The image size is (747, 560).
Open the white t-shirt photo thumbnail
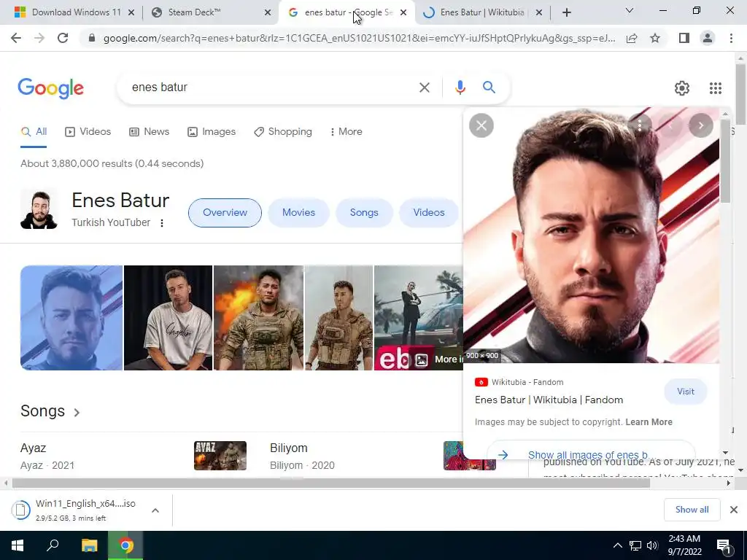click(169, 318)
